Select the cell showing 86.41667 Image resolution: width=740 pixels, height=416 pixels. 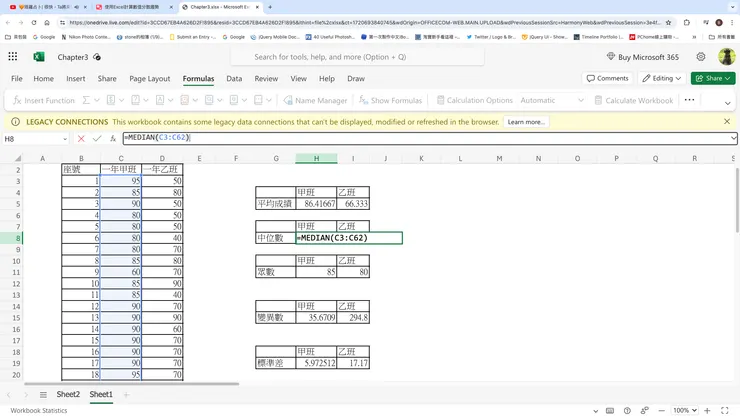[x=316, y=204]
